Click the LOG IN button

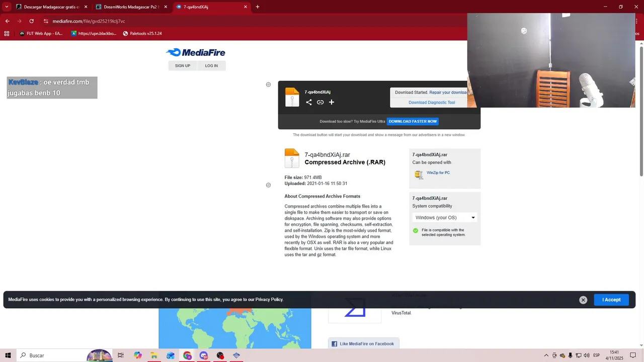click(211, 66)
